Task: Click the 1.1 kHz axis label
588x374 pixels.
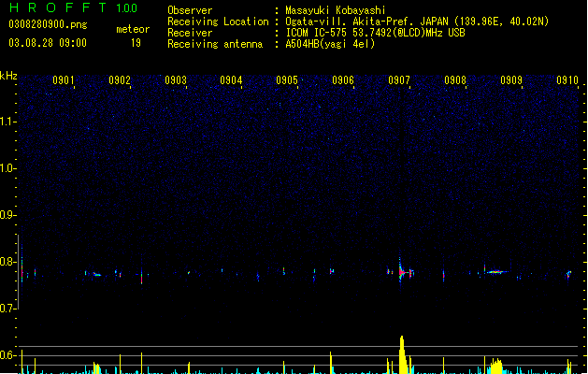Action: click(x=8, y=122)
